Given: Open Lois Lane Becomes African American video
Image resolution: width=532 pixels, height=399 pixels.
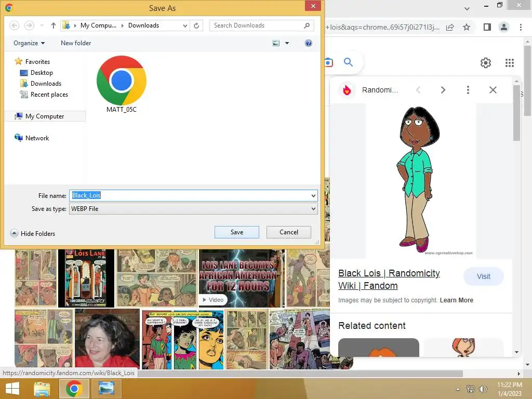Looking at the screenshot, I should pos(242,278).
